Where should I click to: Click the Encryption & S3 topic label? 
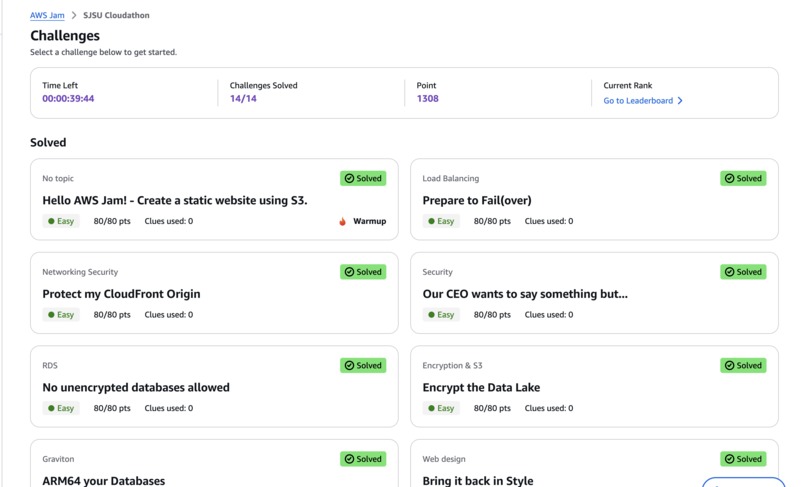click(x=452, y=366)
